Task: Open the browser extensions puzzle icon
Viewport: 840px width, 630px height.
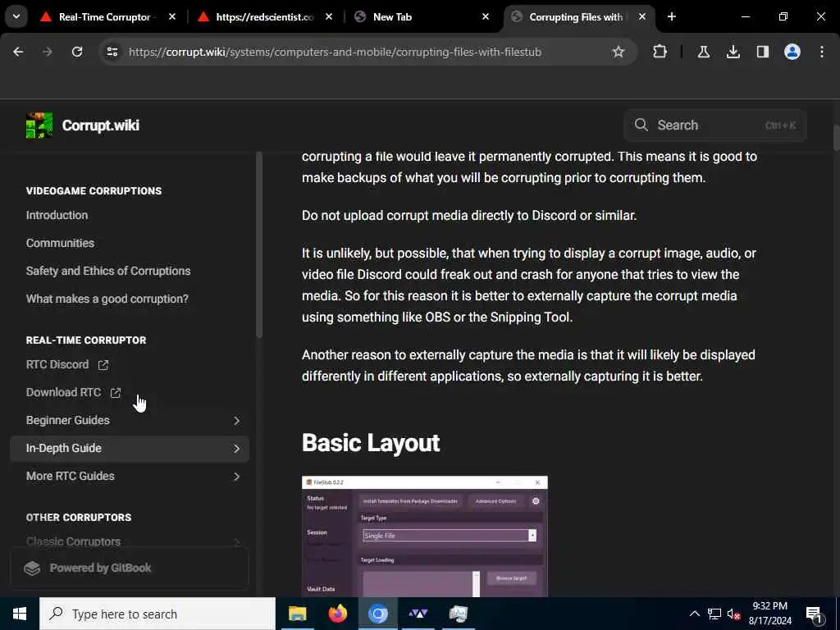Action: coord(660,52)
